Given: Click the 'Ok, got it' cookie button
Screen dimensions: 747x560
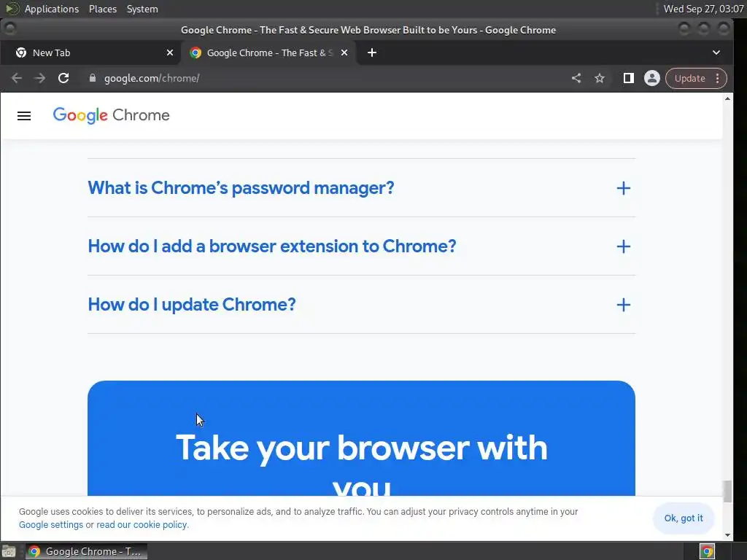Looking at the screenshot, I should (683, 518).
